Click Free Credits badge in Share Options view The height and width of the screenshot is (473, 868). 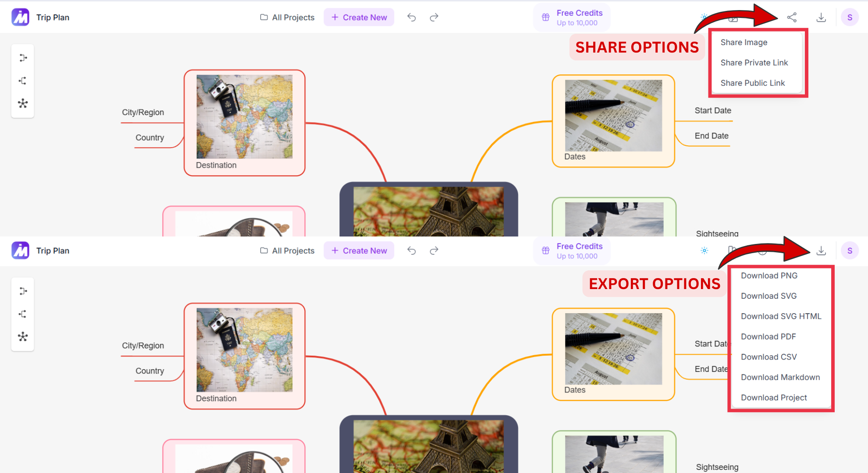point(572,18)
